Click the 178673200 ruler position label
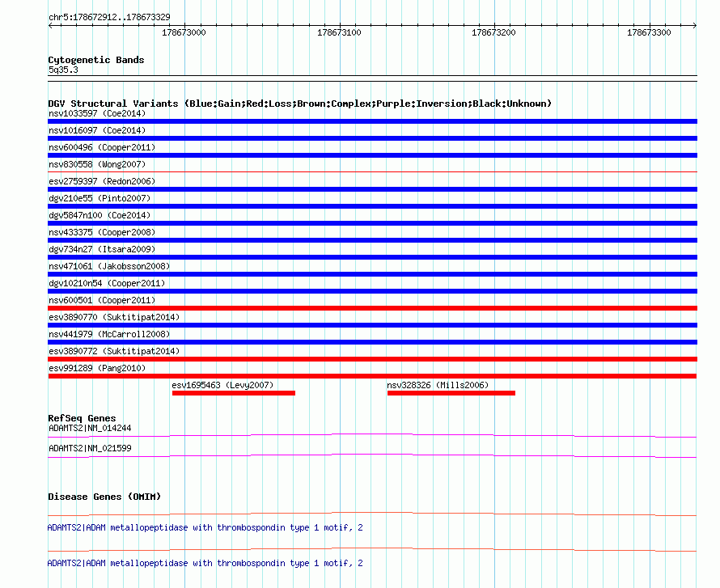Screen dimensions: 720x588 click(494, 32)
